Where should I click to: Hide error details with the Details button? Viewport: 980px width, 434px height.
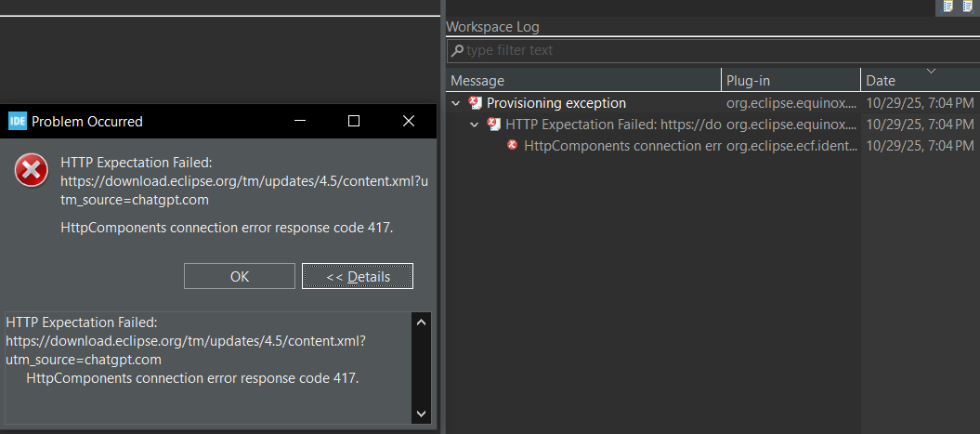358,276
